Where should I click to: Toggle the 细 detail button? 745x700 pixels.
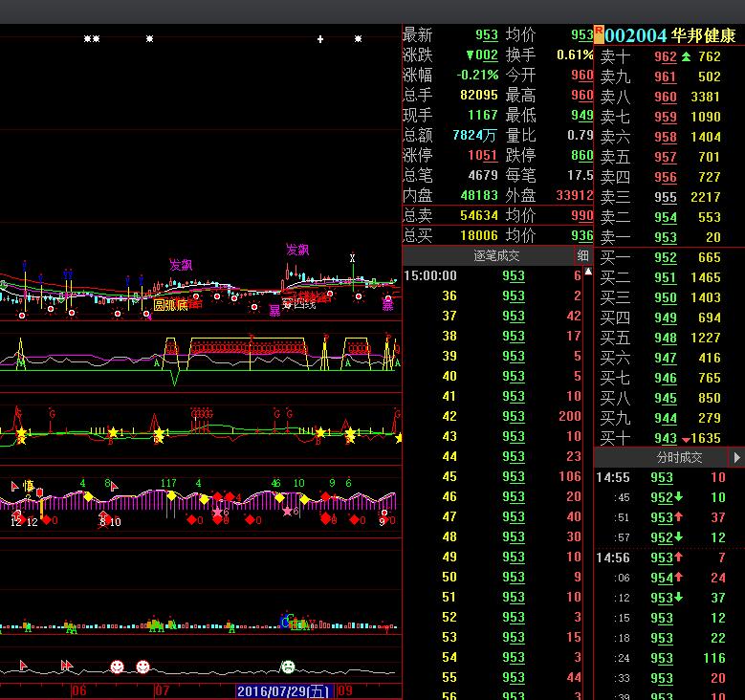(x=582, y=256)
